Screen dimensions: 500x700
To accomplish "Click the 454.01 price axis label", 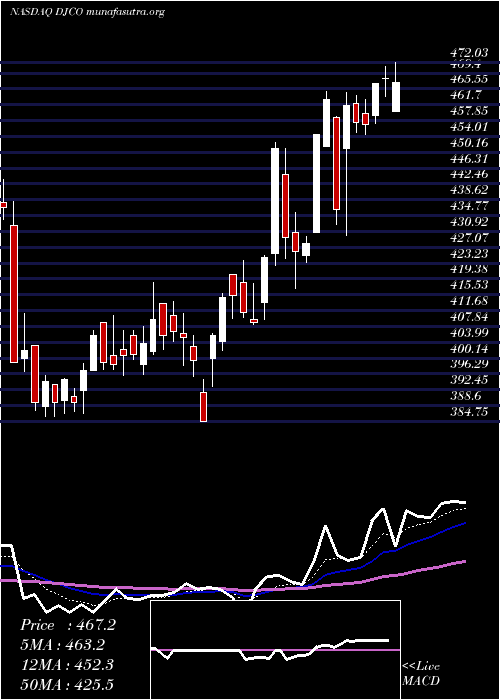I will pos(469,127).
